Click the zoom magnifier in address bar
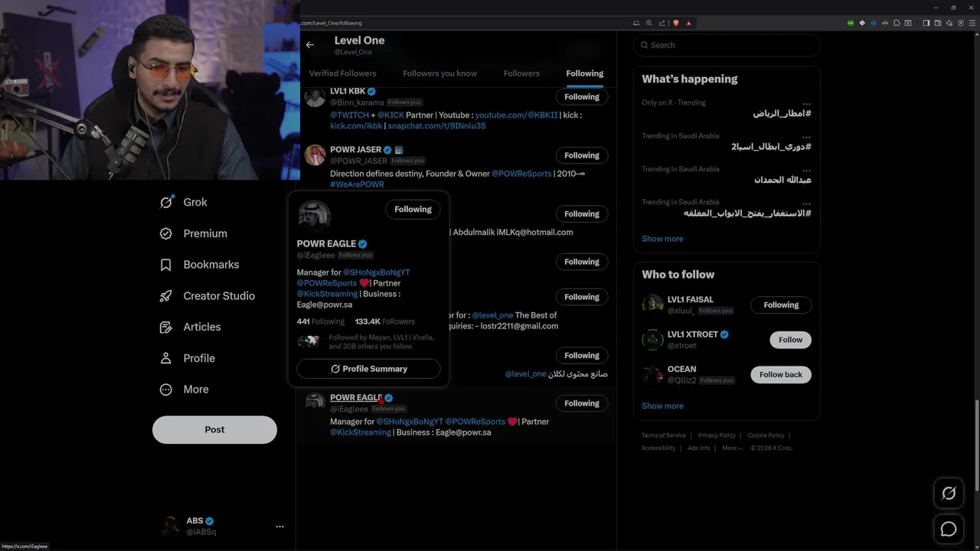Image resolution: width=980 pixels, height=551 pixels. [649, 23]
